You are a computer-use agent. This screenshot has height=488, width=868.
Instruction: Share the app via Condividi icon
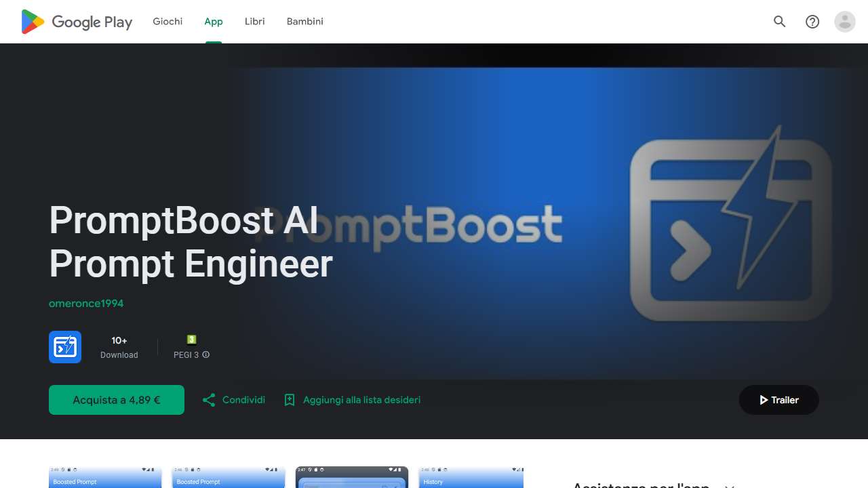pyautogui.click(x=209, y=400)
